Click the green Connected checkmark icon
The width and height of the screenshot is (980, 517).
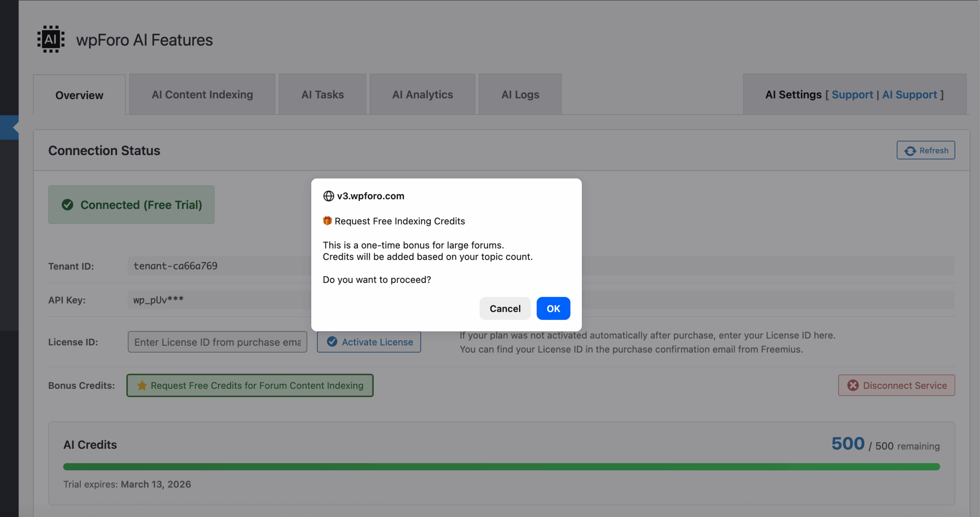[x=67, y=205]
